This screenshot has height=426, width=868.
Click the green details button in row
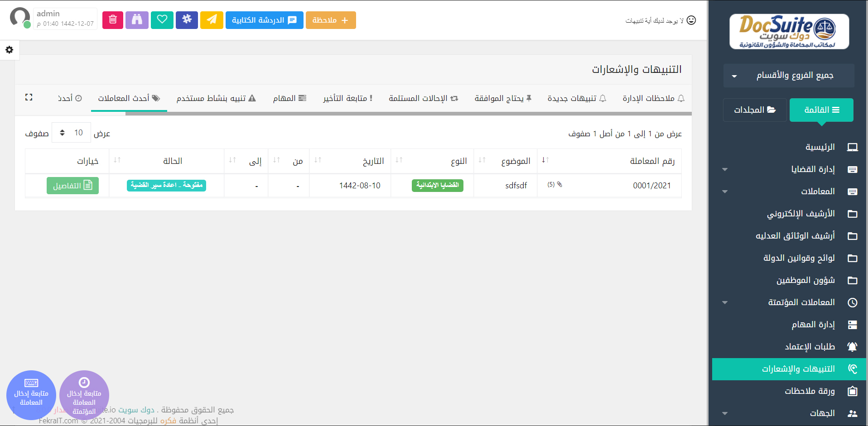pyautogui.click(x=72, y=186)
